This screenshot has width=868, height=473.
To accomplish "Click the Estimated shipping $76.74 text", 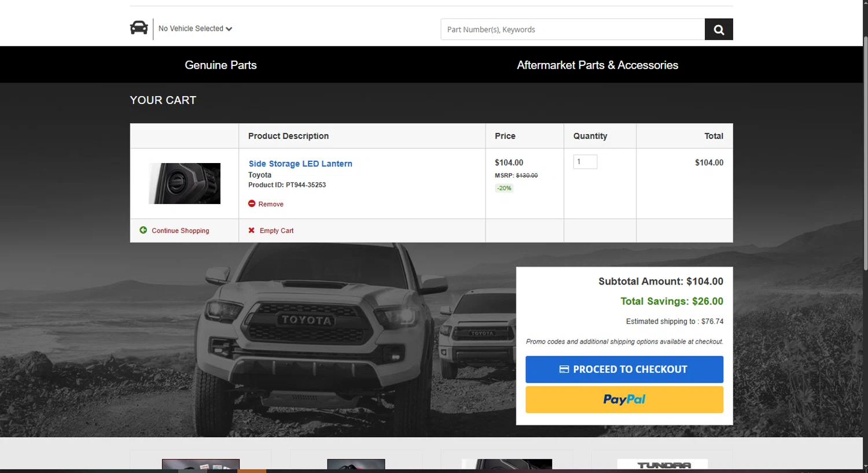I will point(675,322).
